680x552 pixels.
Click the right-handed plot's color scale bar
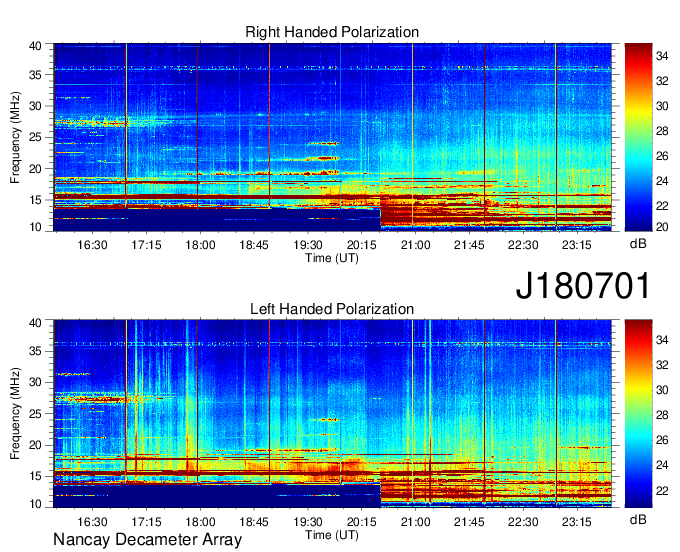click(x=638, y=137)
